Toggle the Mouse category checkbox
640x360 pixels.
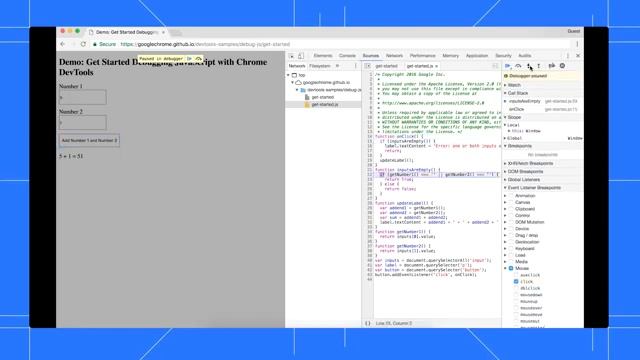click(x=511, y=268)
